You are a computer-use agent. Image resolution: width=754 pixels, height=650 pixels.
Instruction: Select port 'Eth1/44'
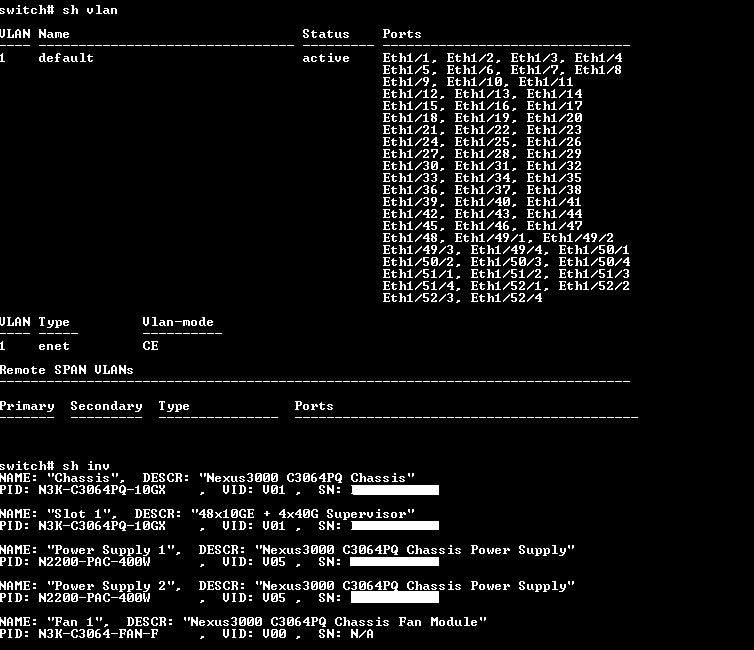(x=554, y=214)
